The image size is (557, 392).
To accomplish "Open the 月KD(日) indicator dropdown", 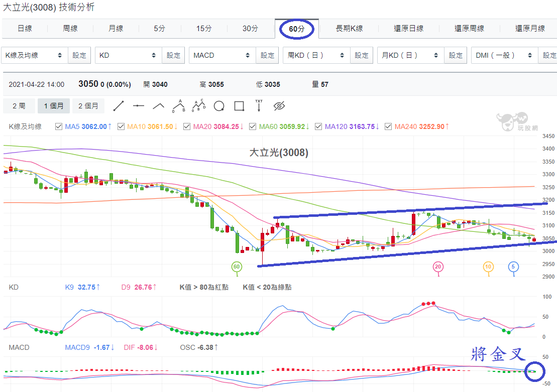I will [x=411, y=55].
